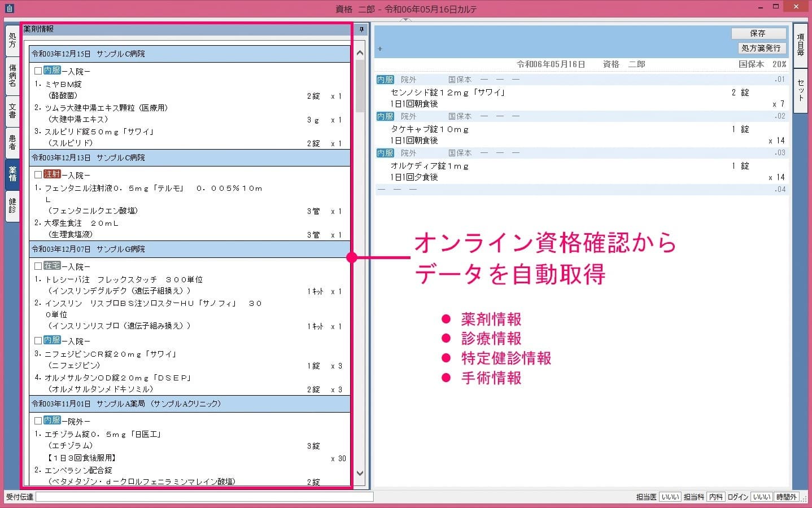Check the 内服 box under 令和03年12月15日
This screenshot has height=508, width=812.
point(38,71)
